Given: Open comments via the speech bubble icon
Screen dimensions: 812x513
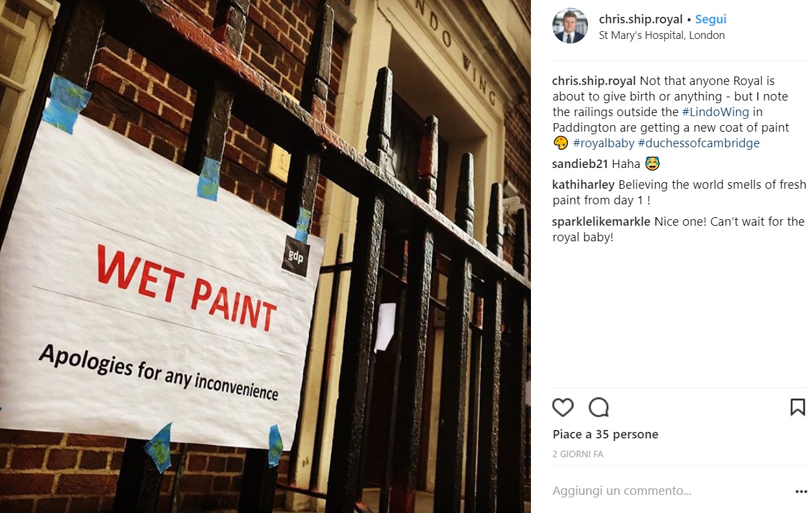Looking at the screenshot, I should (x=598, y=407).
